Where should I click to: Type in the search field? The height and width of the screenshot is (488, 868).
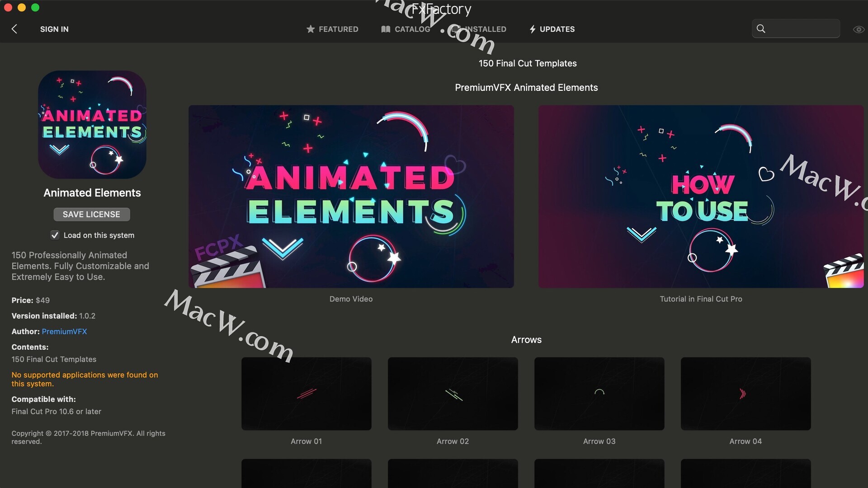pyautogui.click(x=796, y=29)
